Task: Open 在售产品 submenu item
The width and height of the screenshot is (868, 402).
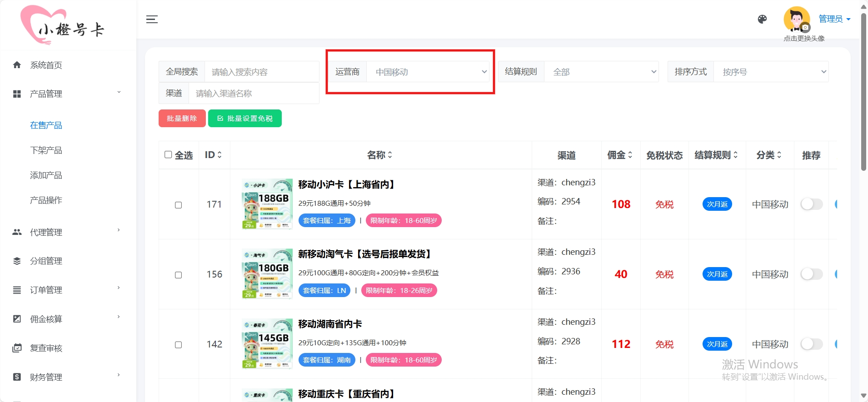Action: [46, 125]
